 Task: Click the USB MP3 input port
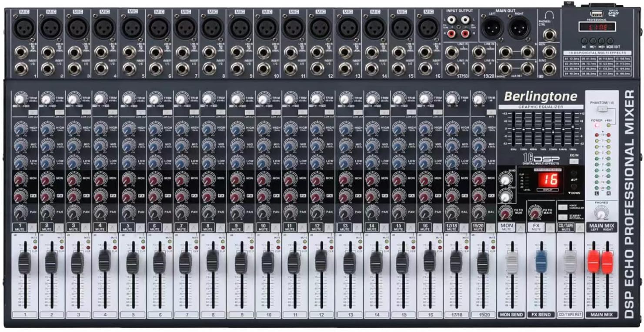[597, 13]
